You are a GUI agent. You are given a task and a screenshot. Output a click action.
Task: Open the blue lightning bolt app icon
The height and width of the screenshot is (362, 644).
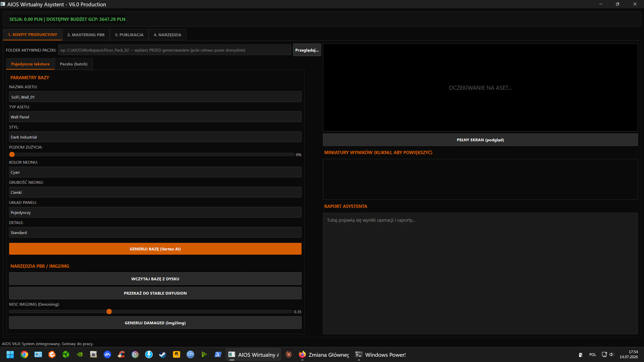click(x=149, y=354)
